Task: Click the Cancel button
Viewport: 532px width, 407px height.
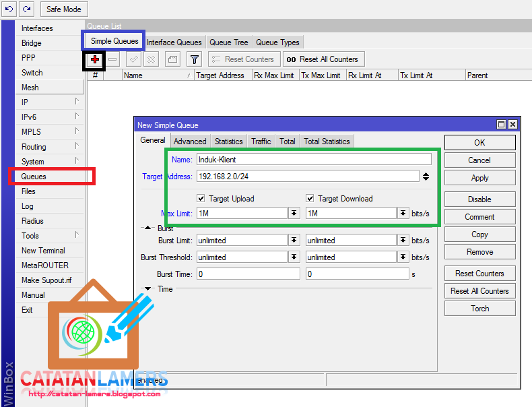Action: [479, 160]
